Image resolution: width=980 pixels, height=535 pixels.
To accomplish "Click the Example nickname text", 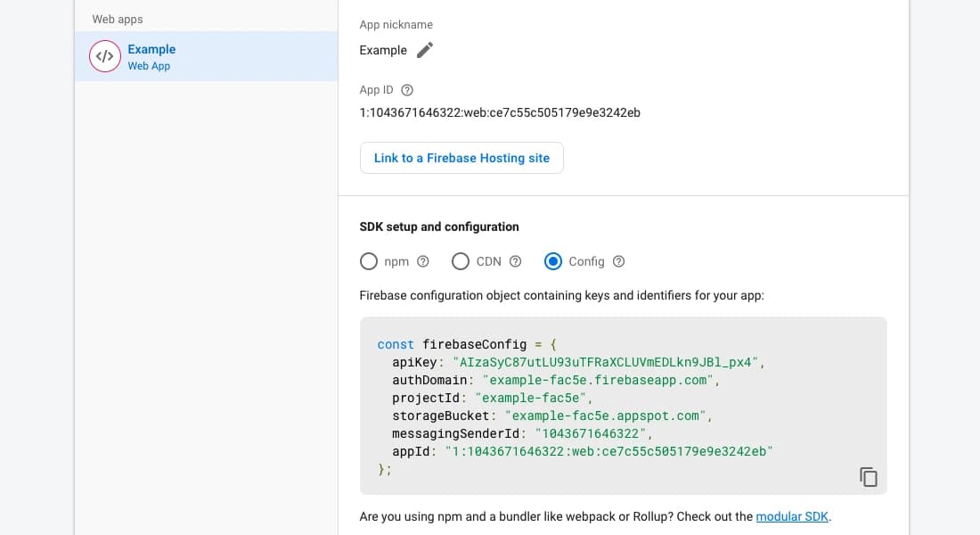I will point(383,50).
